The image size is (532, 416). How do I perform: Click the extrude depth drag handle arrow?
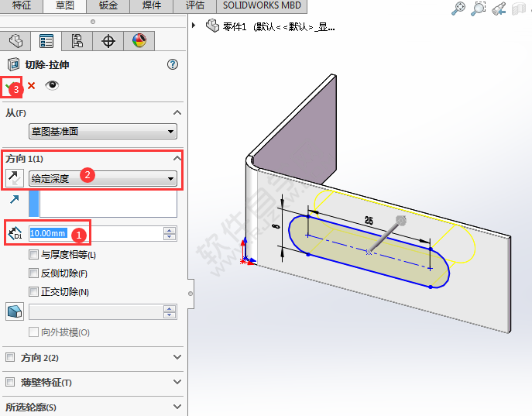[400, 221]
